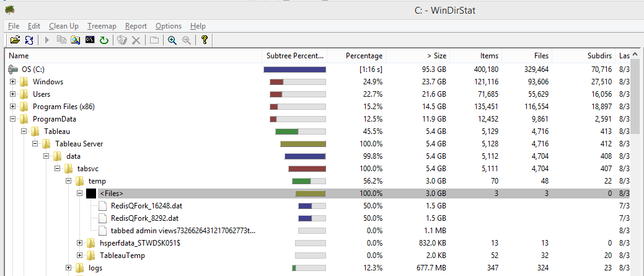Image resolution: width=644 pixels, height=276 pixels.
Task: Sort by the Name column header
Action: click(133, 56)
